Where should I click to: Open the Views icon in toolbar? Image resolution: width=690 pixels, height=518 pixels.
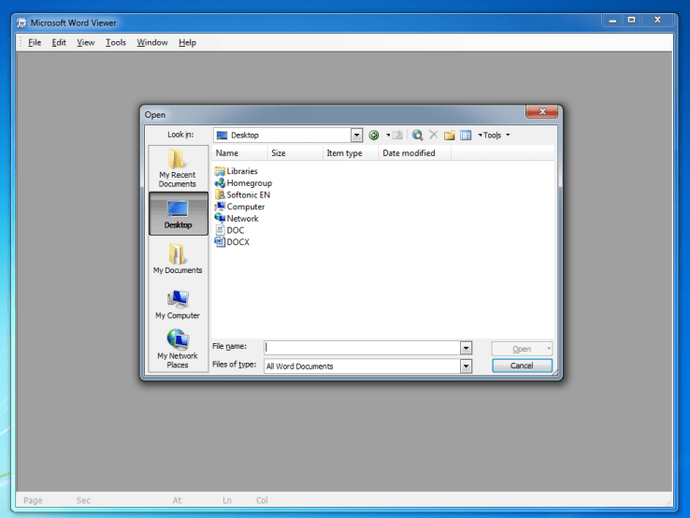click(466, 135)
